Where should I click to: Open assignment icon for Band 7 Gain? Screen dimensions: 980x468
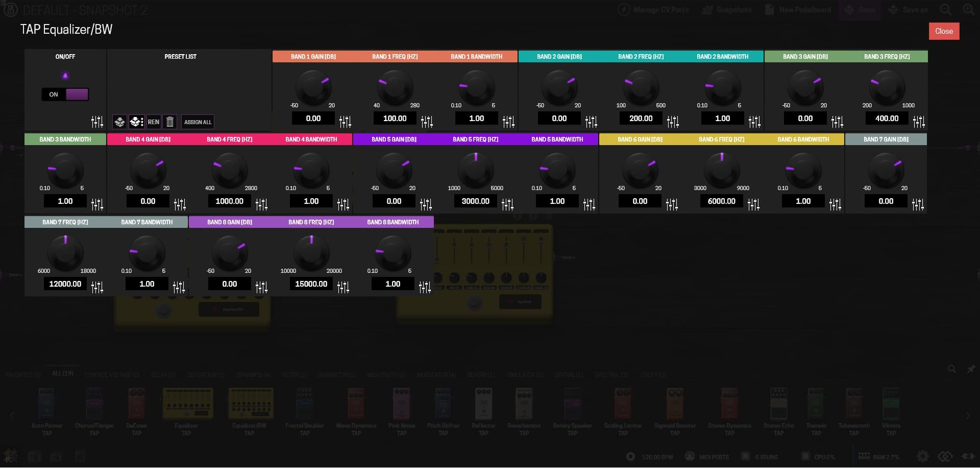pyautogui.click(x=918, y=204)
